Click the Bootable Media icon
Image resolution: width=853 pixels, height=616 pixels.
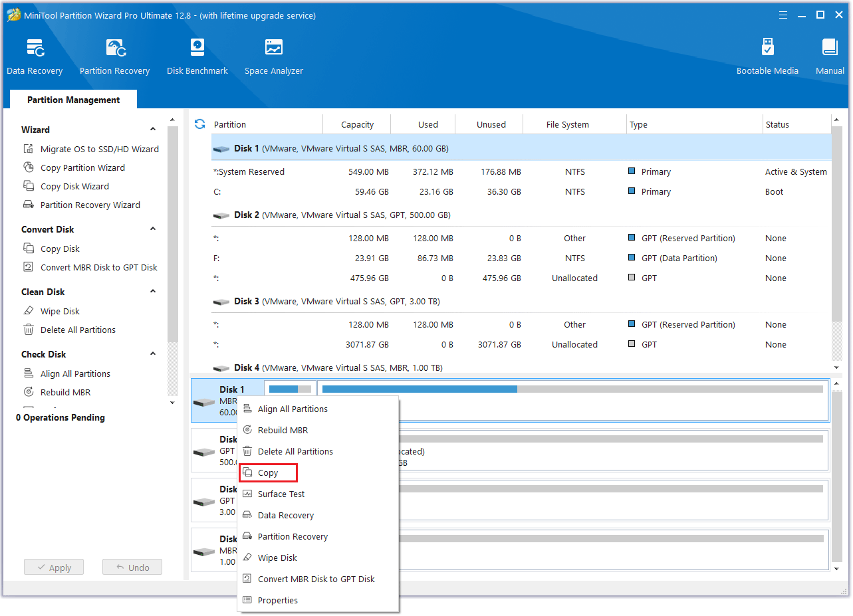(x=767, y=48)
